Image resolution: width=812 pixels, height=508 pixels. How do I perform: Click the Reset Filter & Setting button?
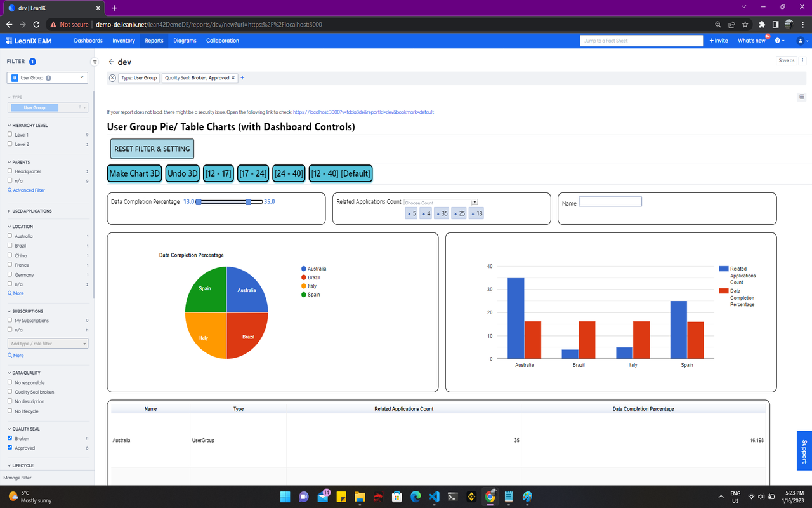click(152, 149)
